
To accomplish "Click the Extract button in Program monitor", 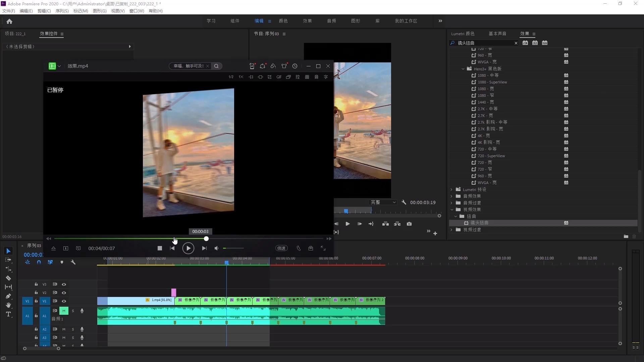I will [x=397, y=224].
